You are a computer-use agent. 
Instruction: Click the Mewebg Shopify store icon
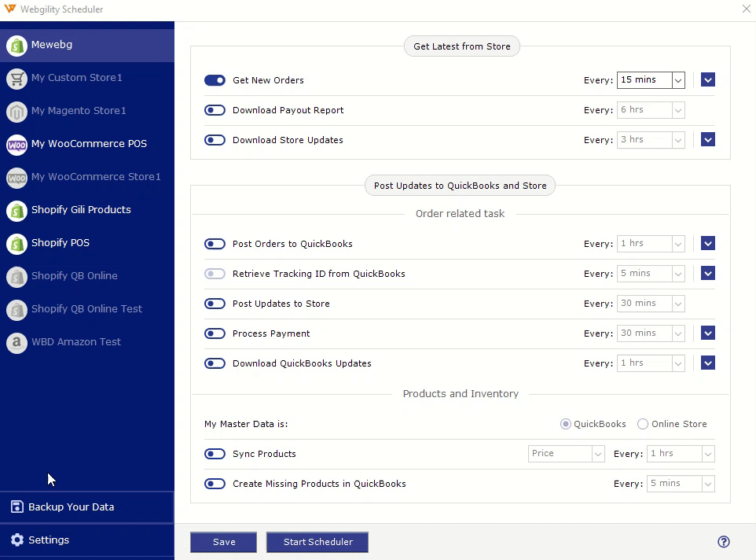17,46
